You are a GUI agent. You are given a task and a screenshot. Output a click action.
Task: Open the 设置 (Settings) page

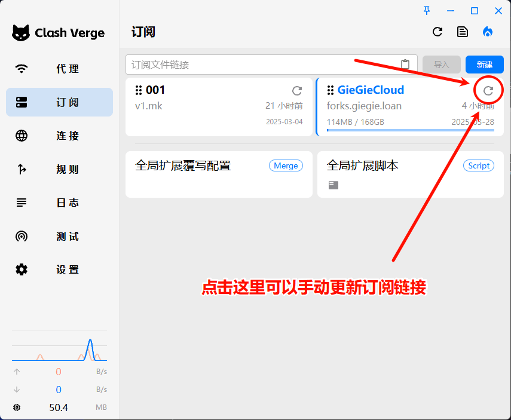59,270
